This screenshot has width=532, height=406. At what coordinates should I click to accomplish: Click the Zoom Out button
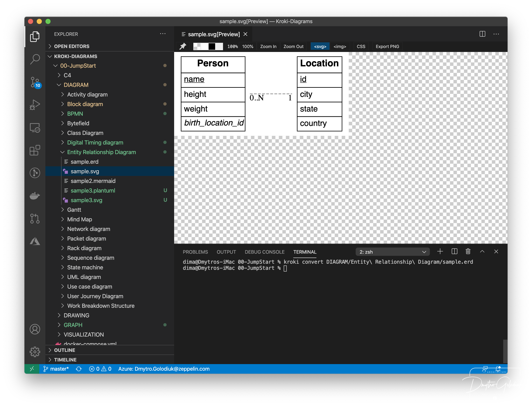[x=293, y=46]
